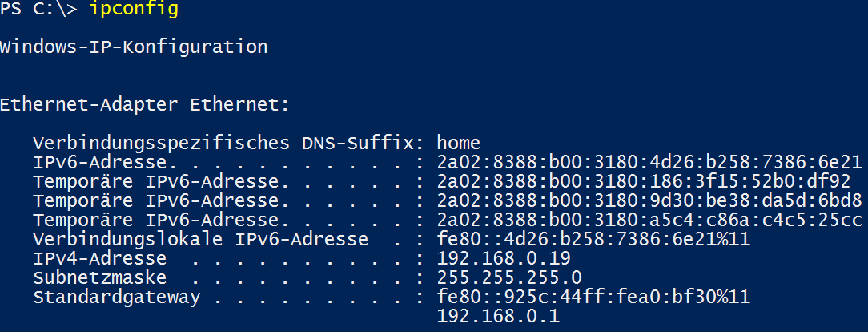
Task: Click the link-local address fe80::4d26:b258:7386:6e21%11
Action: click(x=593, y=240)
